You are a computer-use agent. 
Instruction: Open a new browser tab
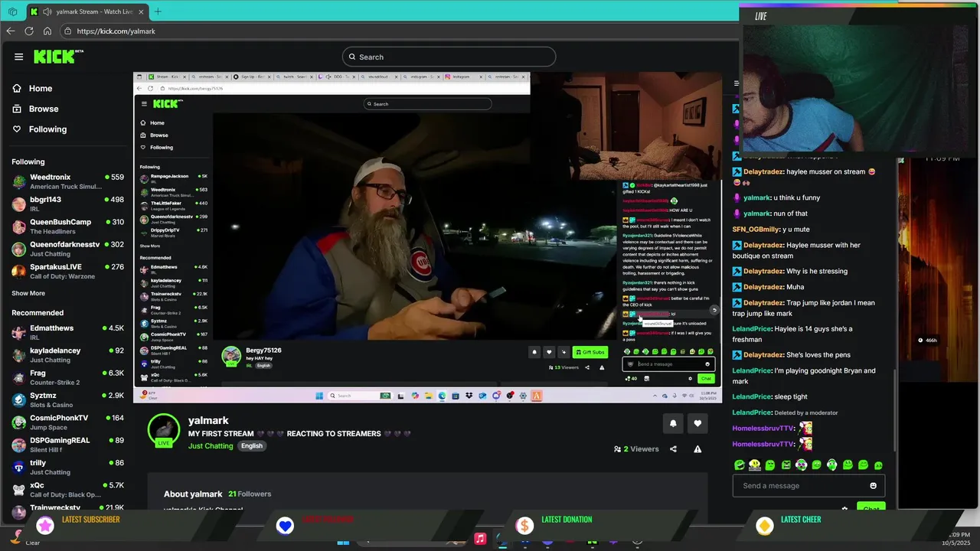click(x=158, y=11)
